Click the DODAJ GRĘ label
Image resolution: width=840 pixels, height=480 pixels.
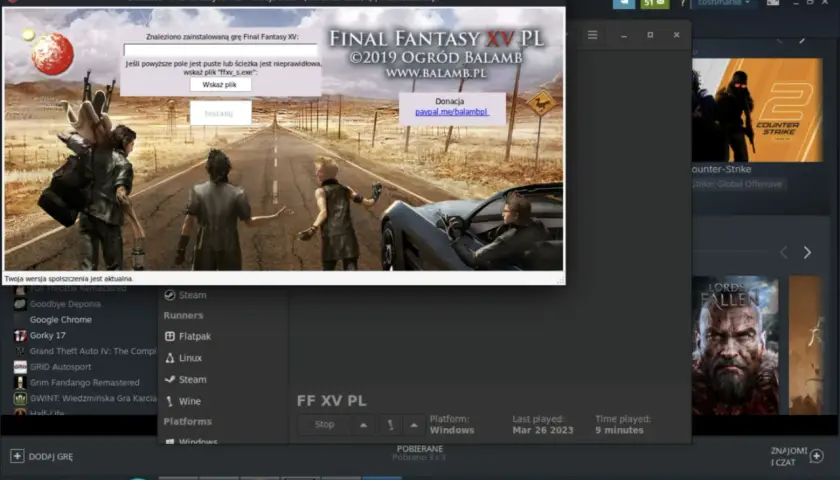tap(51, 456)
